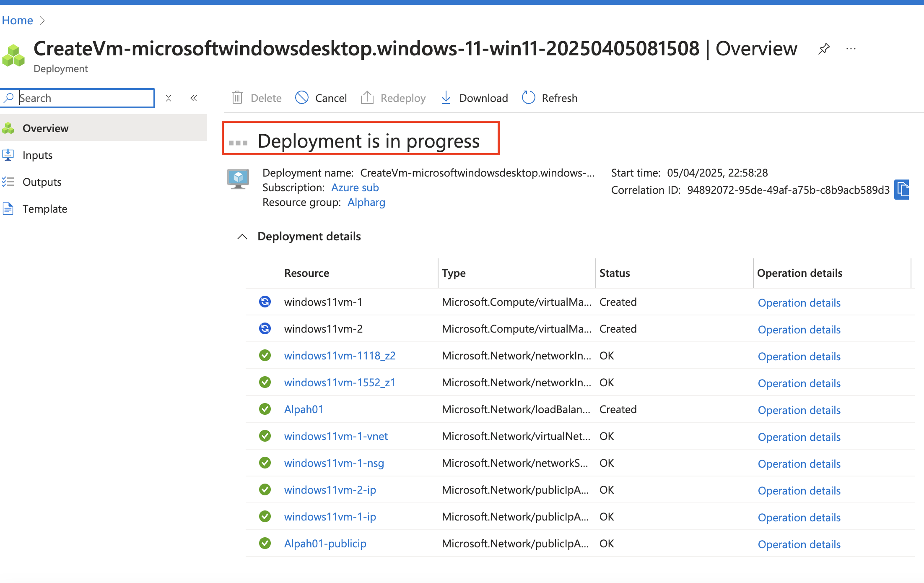Open resource windows11vm-1-vnet

[336, 436]
